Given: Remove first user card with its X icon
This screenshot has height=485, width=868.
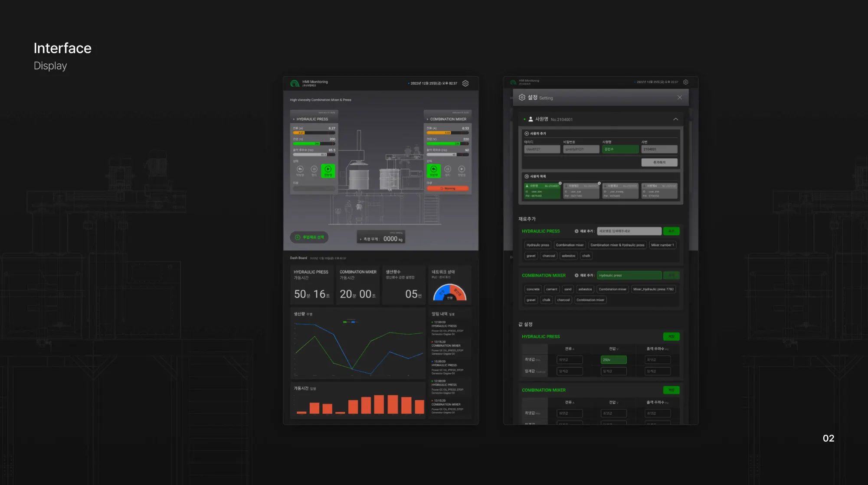Looking at the screenshot, I should (x=560, y=183).
